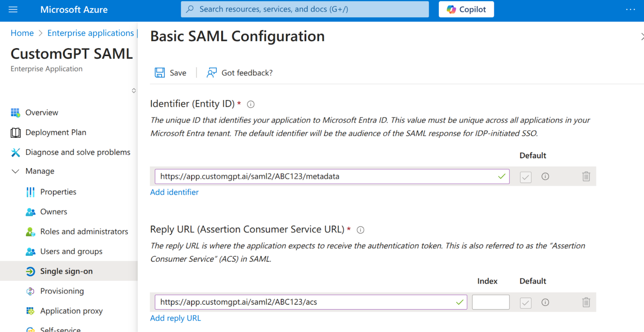Click the Users and groups icon
This screenshot has height=332, width=644.
[31, 252]
